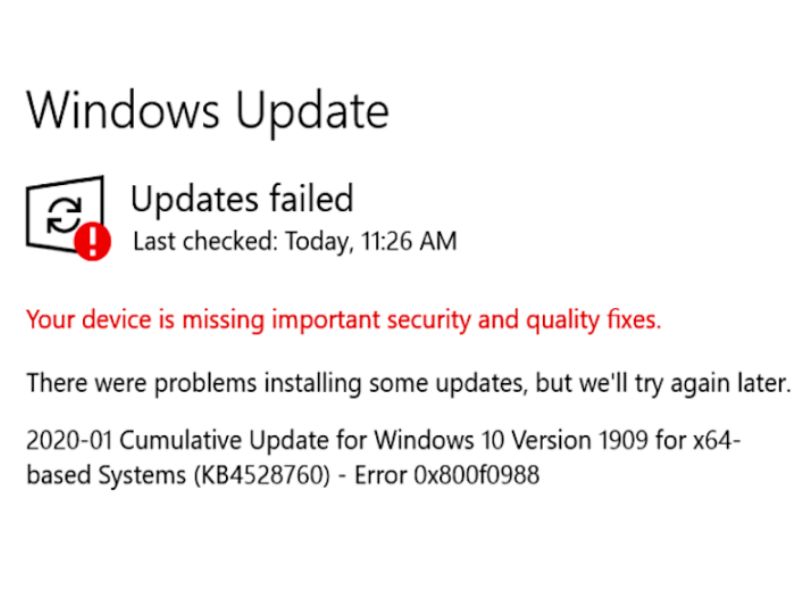Click the monitor outline of the update status icon
Screen dimensions: 800x600
(65, 214)
